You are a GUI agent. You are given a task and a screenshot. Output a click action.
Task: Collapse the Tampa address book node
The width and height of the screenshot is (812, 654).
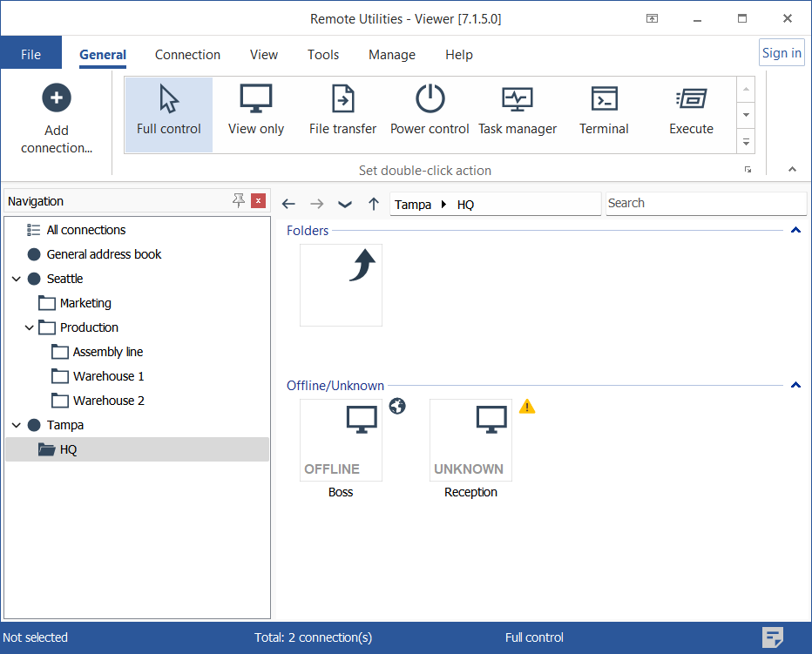click(x=16, y=426)
